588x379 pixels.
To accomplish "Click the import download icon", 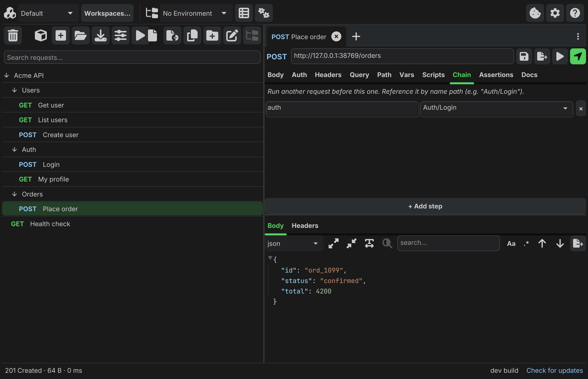I will click(100, 35).
